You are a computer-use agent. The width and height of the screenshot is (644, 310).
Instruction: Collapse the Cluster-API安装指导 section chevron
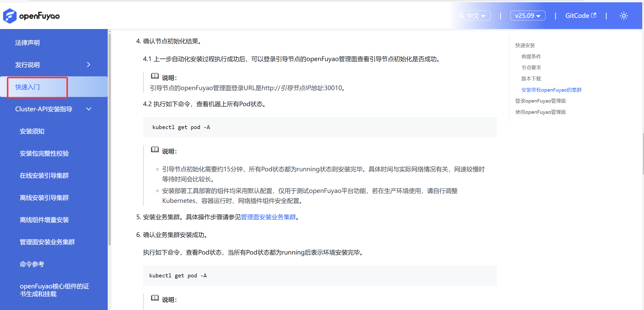(x=88, y=109)
